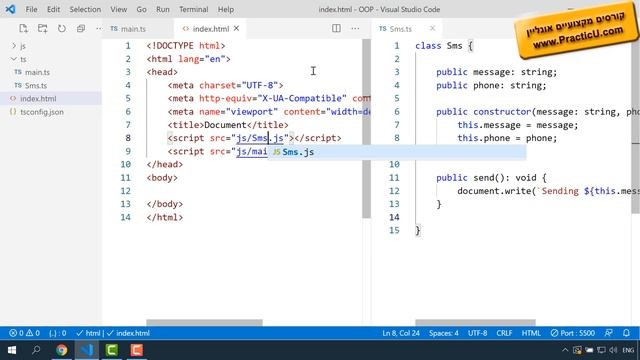Viewport: 640px width, 360px height.
Task: Click the taskbar search icon
Action: point(36,350)
